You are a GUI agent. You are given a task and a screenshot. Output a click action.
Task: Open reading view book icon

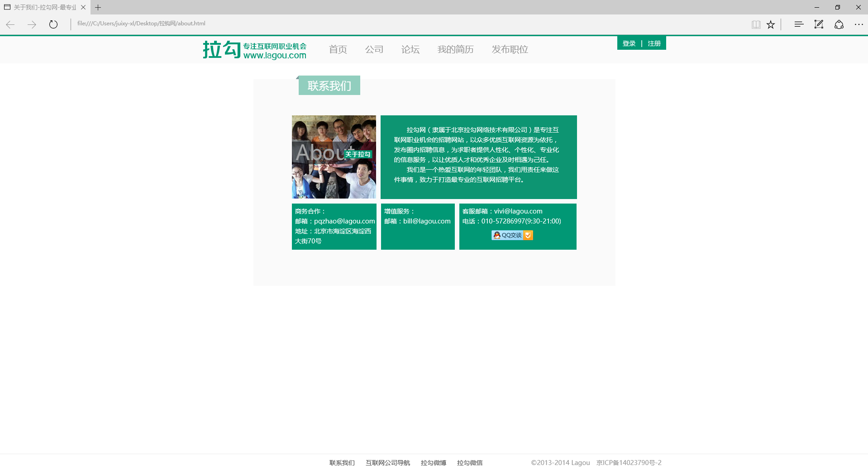coord(756,24)
